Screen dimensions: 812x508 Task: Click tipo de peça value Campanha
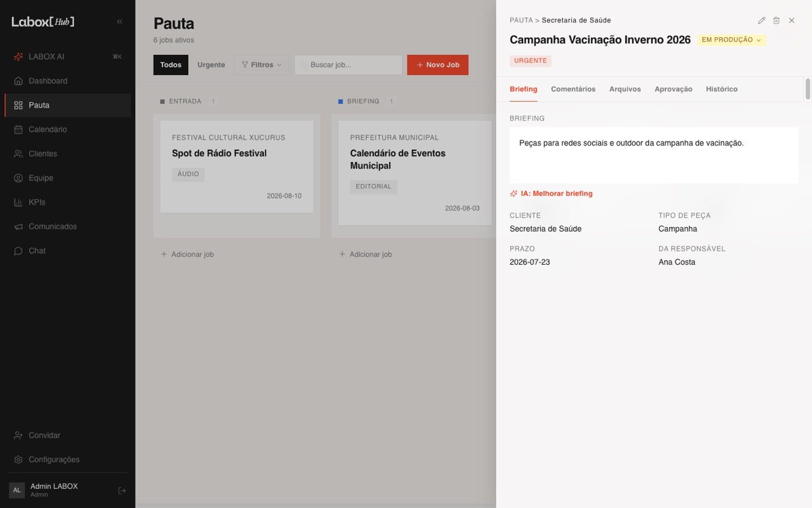coord(678,229)
